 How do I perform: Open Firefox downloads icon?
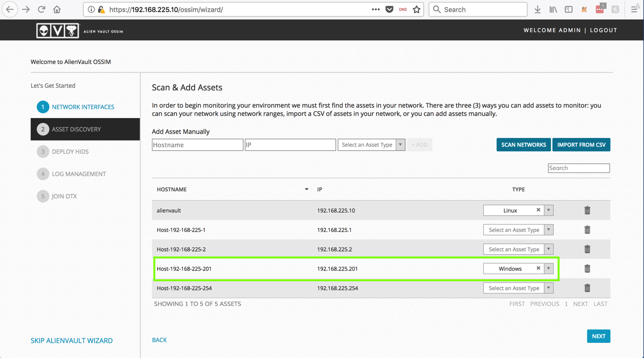[x=537, y=9]
